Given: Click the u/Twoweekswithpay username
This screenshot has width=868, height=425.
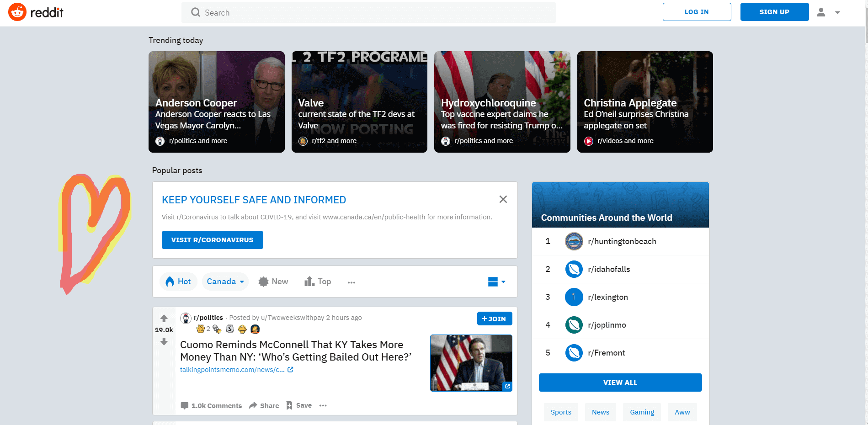Looking at the screenshot, I should coord(293,318).
